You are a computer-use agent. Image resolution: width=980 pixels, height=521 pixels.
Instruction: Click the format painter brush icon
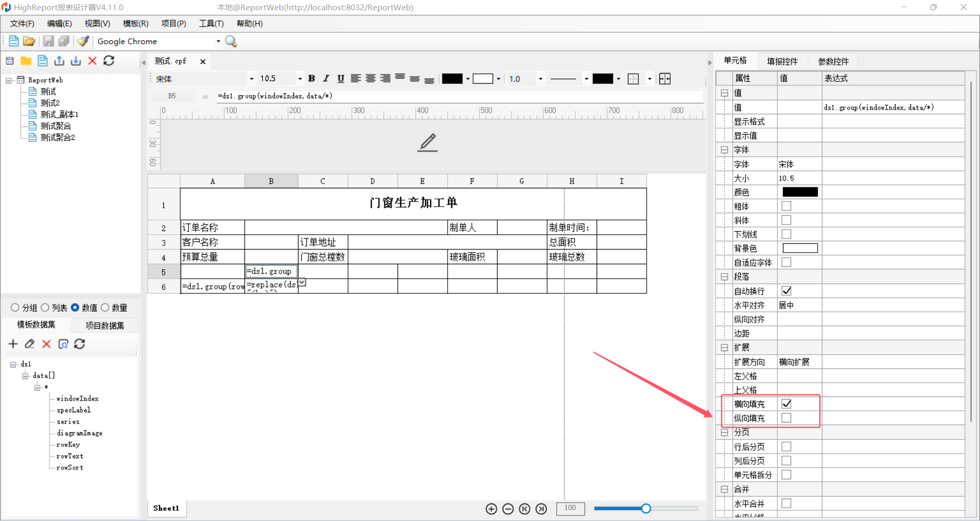83,41
